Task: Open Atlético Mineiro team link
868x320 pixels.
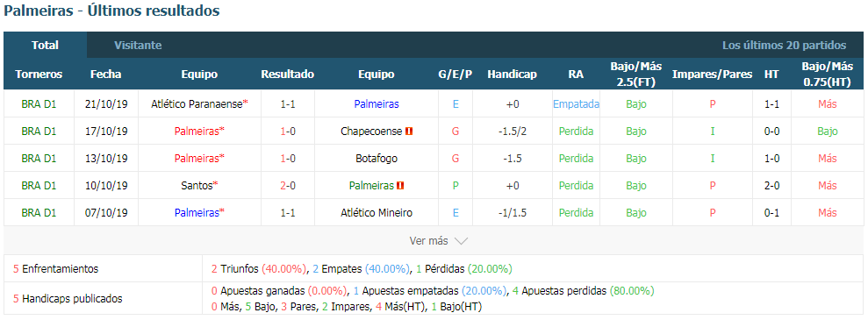Action: (x=377, y=213)
